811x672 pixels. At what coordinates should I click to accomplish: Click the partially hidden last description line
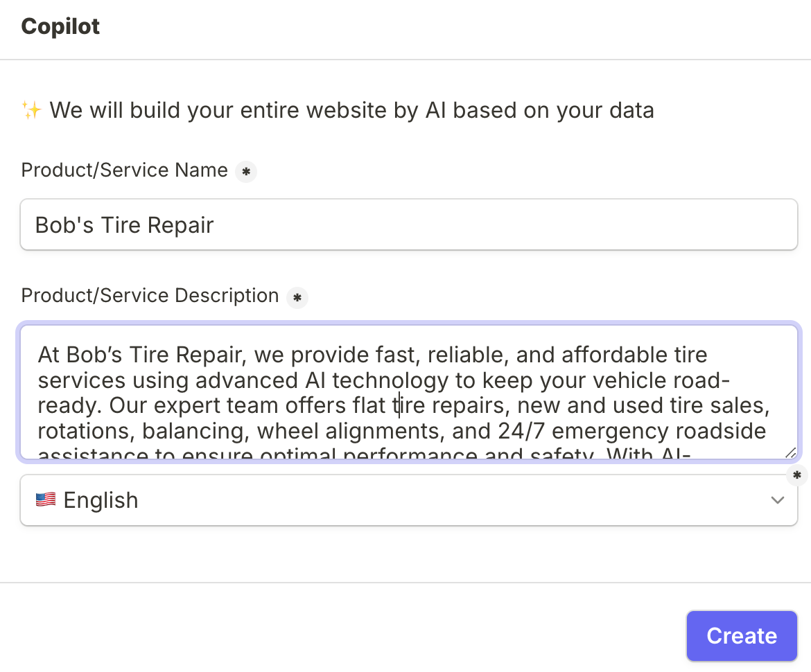364,453
